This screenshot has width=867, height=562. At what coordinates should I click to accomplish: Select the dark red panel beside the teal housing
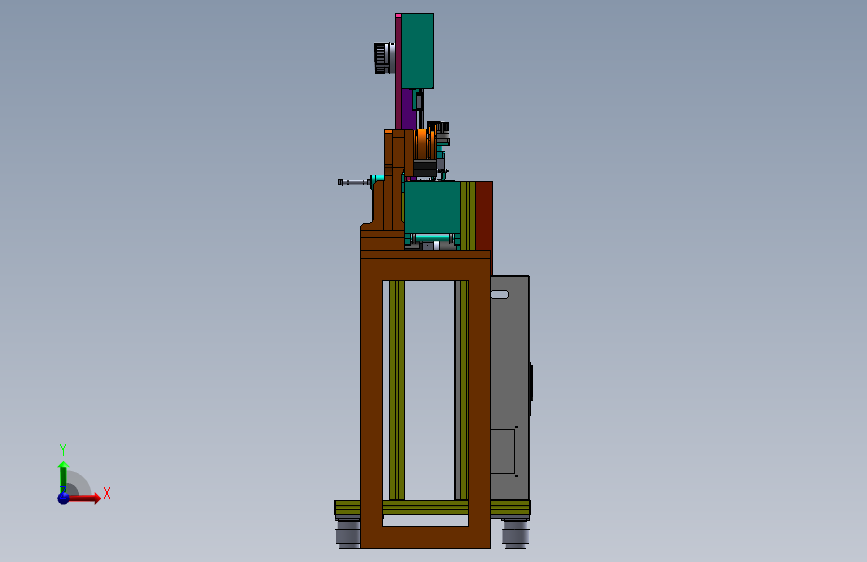point(484,216)
